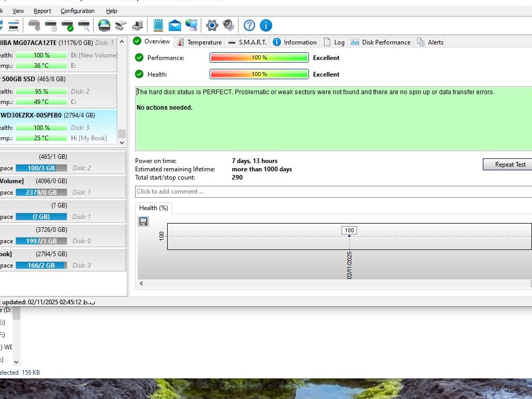Image resolution: width=532 pixels, height=399 pixels.
Task: Open the gear configuration icon
Action: pyautogui.click(x=212, y=25)
